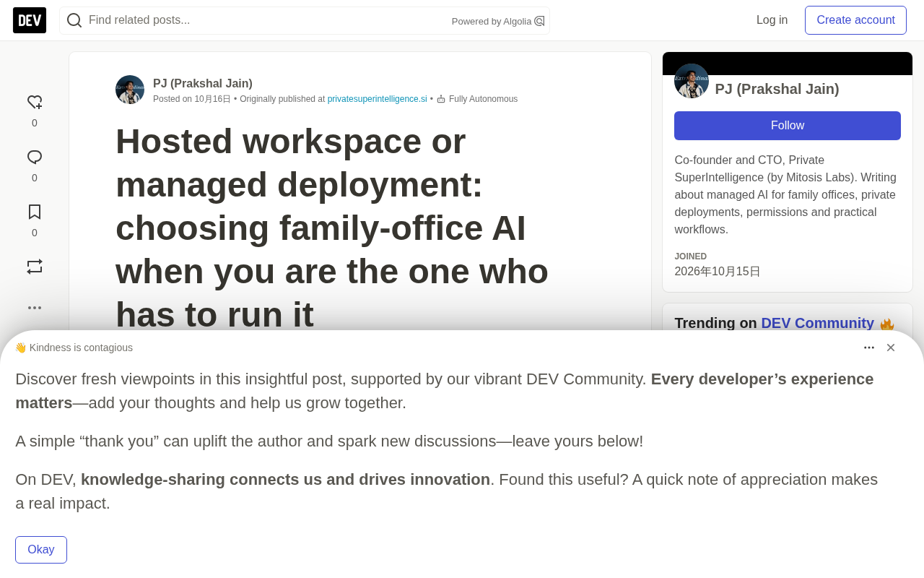Viewport: 924px width, 578px height.
Task: Click the Algolia logo icon
Action: [539, 21]
